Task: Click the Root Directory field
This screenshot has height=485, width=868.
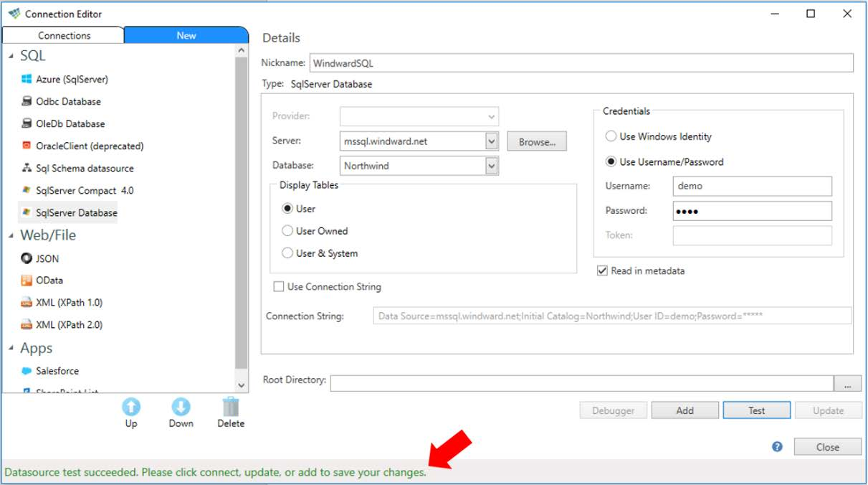Action: point(581,383)
